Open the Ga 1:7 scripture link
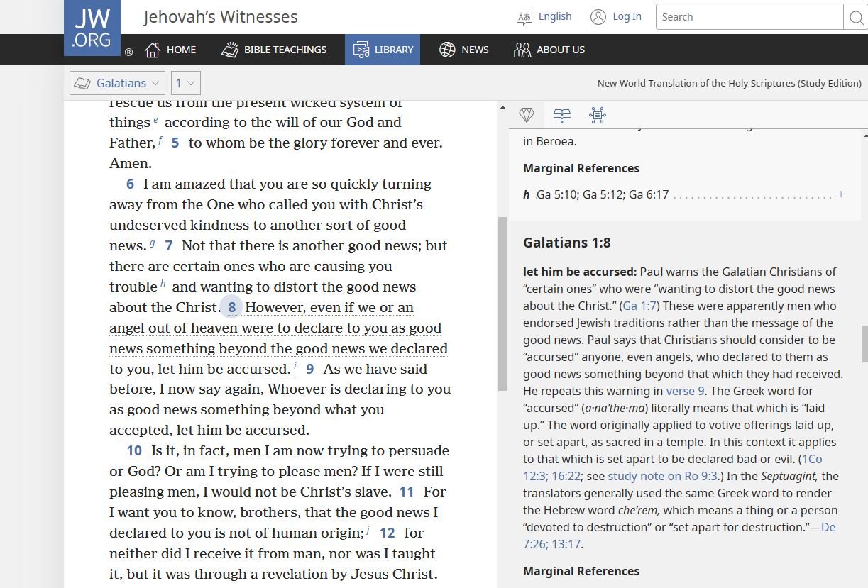868x588 pixels. coord(639,306)
